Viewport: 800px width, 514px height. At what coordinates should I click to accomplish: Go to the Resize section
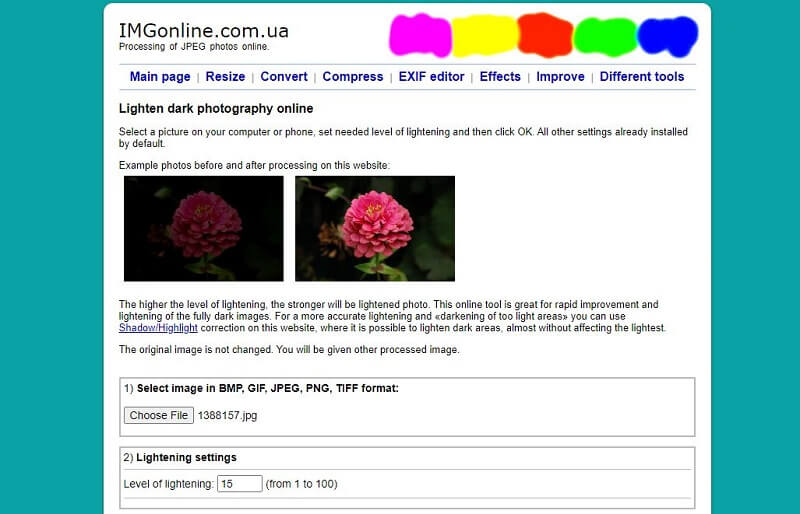coord(225,77)
